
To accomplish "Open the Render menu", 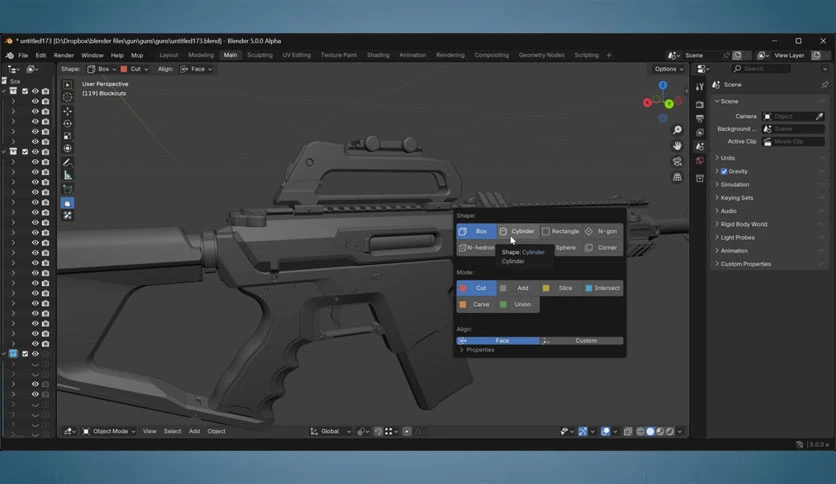I will coord(63,55).
